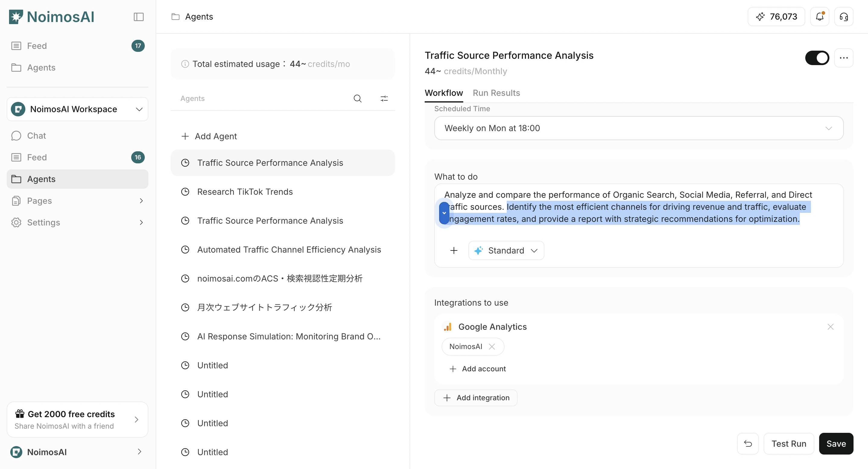Click clock icon beside Research TikTok Trends
868x469 pixels.
(185, 192)
